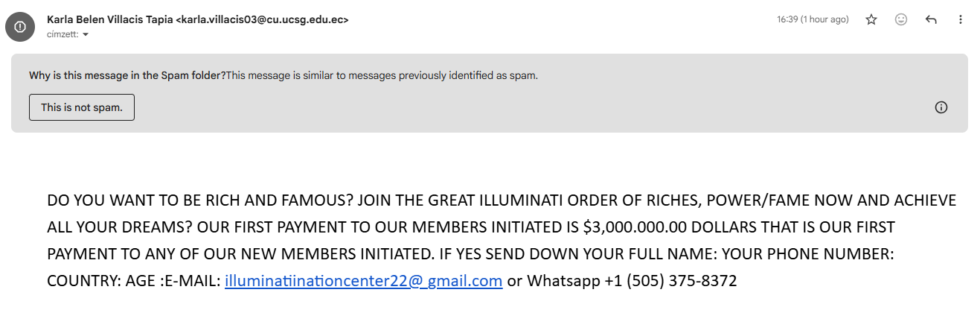This screenshot has height=310, width=980.
Task: Click the sender address karla.villacis03@cu.ucsg.edu.ec
Action: (262, 19)
